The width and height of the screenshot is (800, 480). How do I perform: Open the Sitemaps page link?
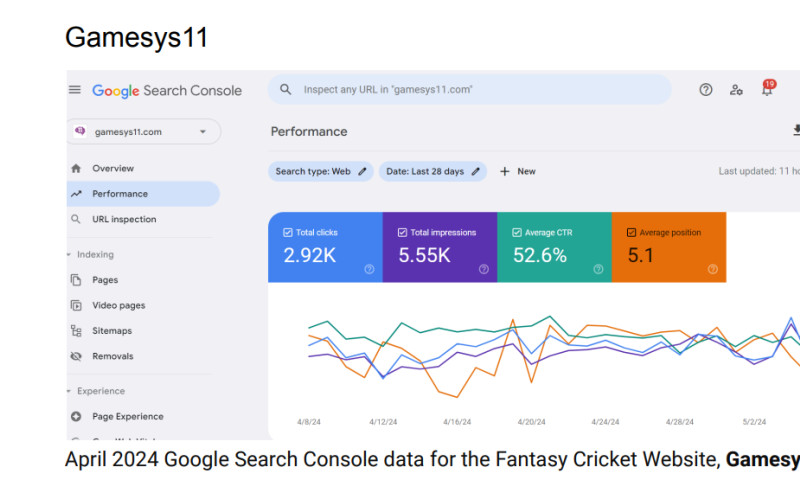click(x=112, y=331)
